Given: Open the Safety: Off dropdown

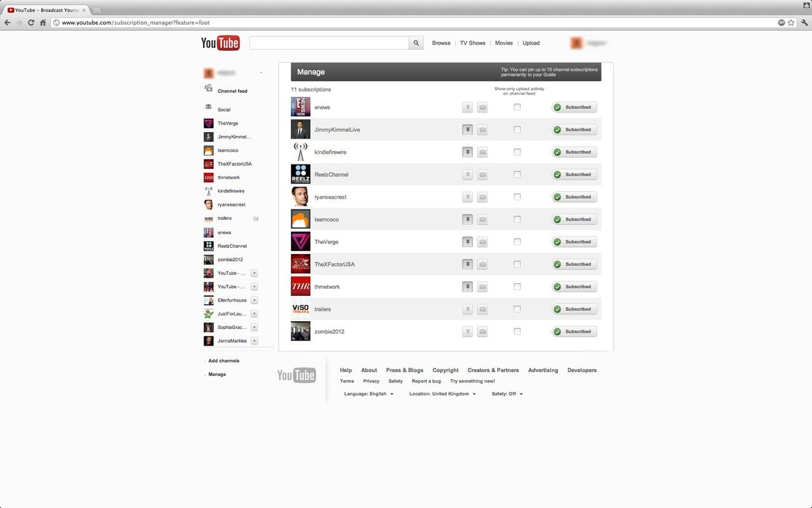Looking at the screenshot, I should pyautogui.click(x=507, y=394).
